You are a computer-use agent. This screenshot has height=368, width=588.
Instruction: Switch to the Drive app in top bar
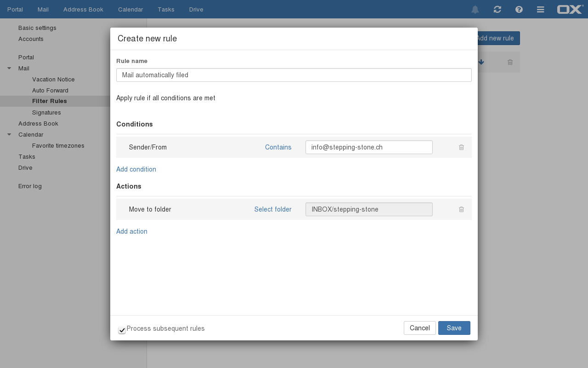[196, 9]
